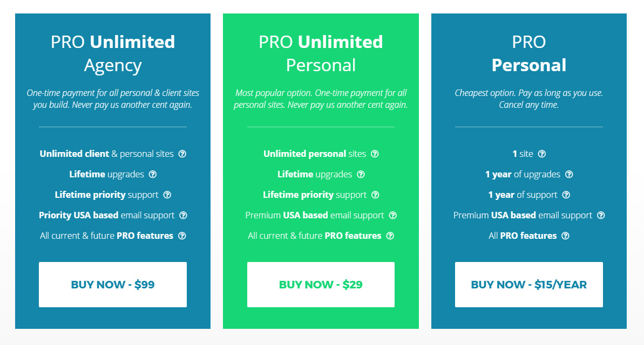644x345 pixels.
Task: Open tooltip for Lifetime priority support (green card)
Action: 375,195
